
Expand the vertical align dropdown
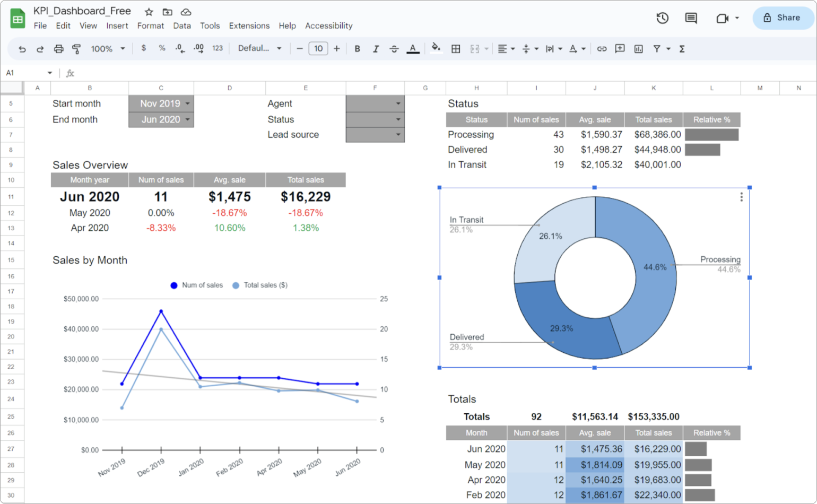tap(536, 49)
